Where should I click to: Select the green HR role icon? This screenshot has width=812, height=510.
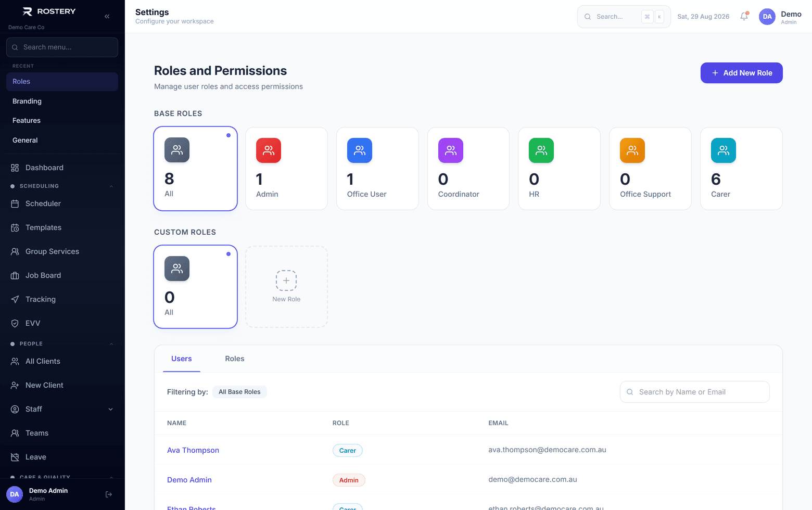(541, 150)
